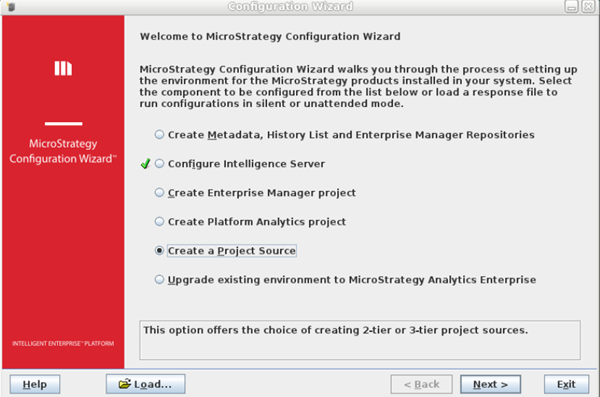Select Configure Intelligence Server radio button
The height and width of the screenshot is (397, 600).
(159, 163)
